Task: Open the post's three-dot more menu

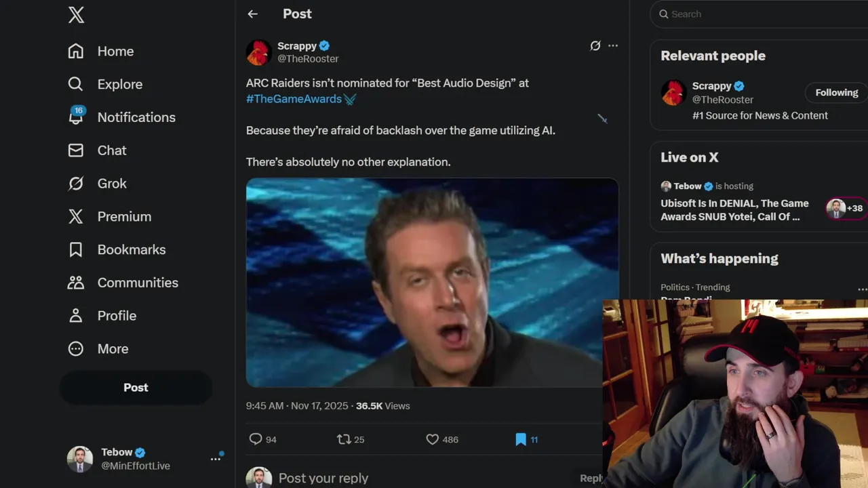Action: pyautogui.click(x=613, y=46)
